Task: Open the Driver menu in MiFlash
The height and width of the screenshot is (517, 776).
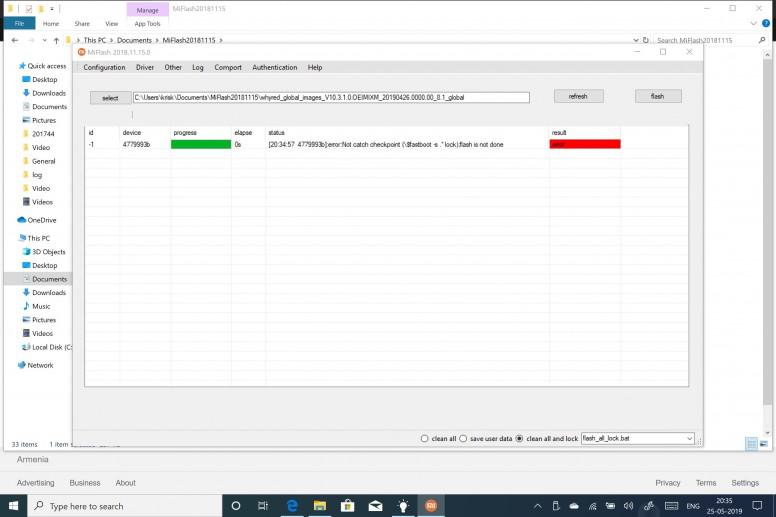Action: (x=145, y=68)
